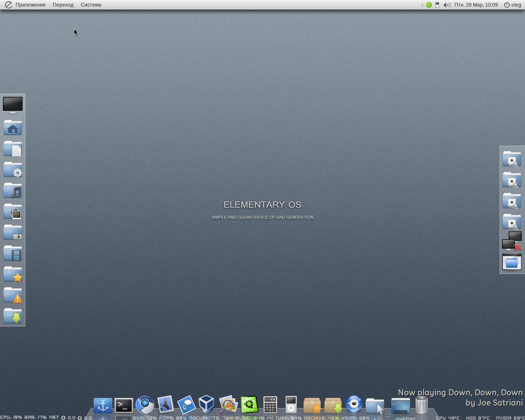Open the Calculator from the dock
The image size is (525, 420).
[x=270, y=405]
